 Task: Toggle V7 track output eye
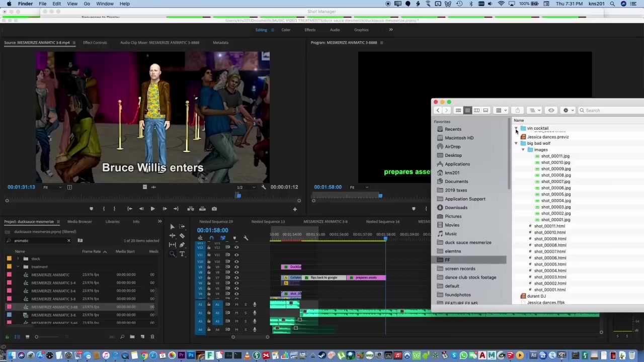click(x=236, y=278)
